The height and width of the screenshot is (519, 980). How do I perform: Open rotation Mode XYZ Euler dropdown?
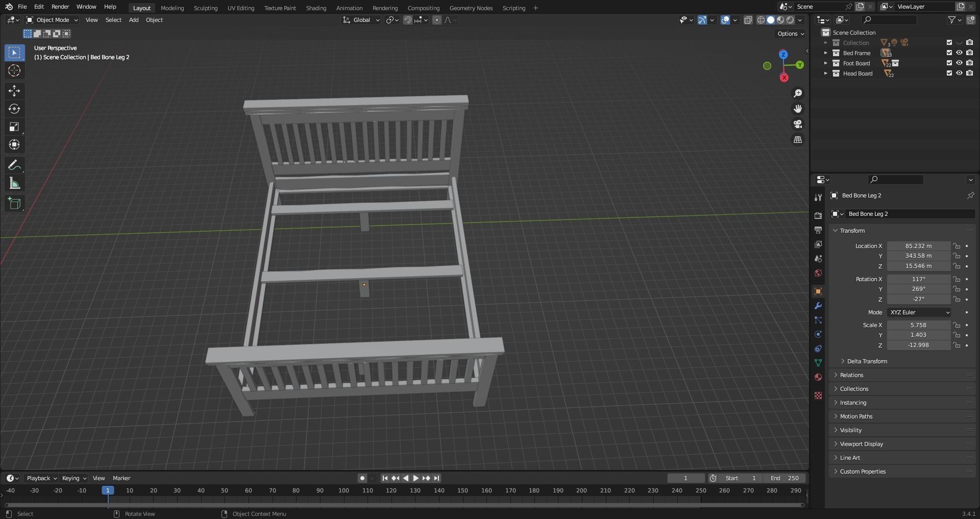click(919, 312)
